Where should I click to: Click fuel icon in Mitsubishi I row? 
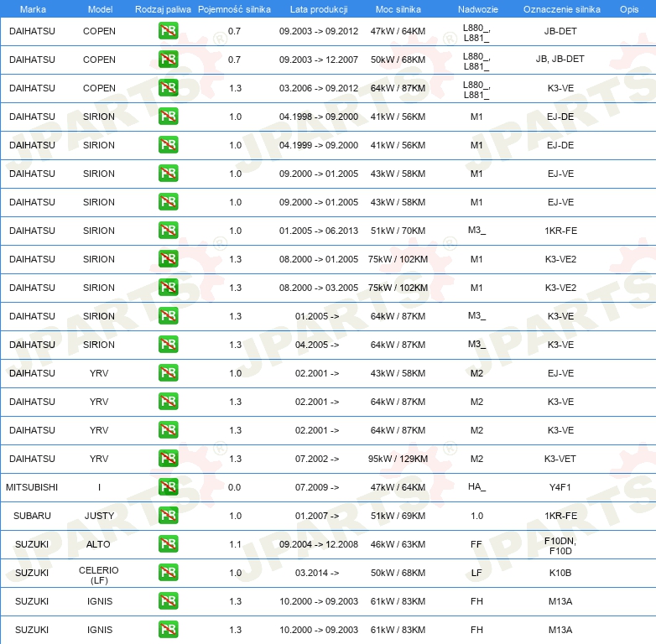(168, 486)
